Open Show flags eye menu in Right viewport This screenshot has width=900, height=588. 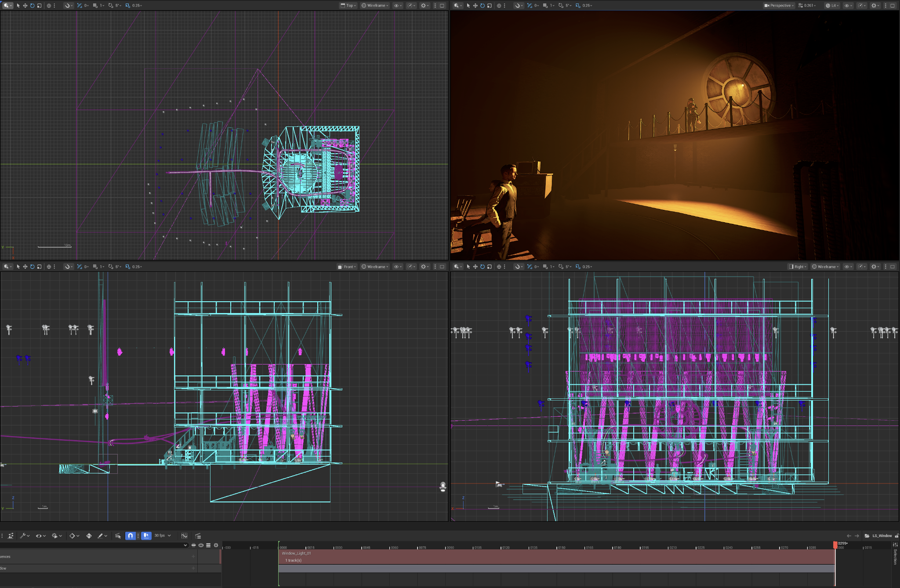pyautogui.click(x=848, y=267)
